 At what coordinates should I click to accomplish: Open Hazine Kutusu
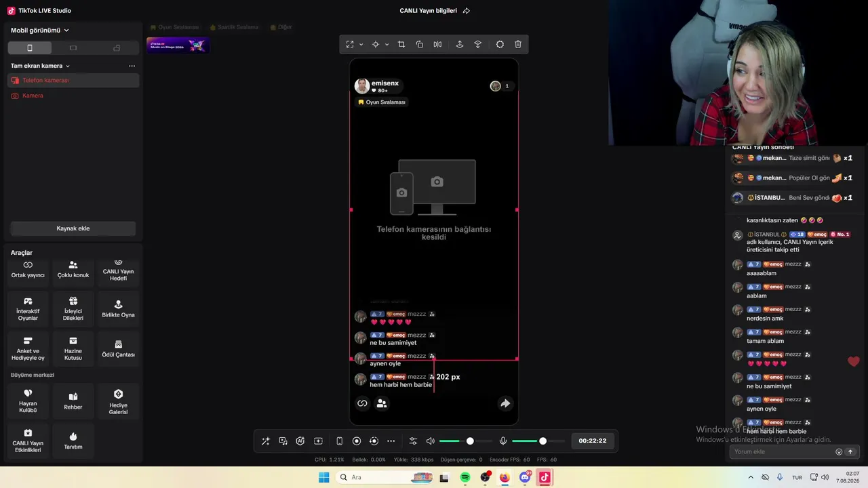tap(73, 349)
